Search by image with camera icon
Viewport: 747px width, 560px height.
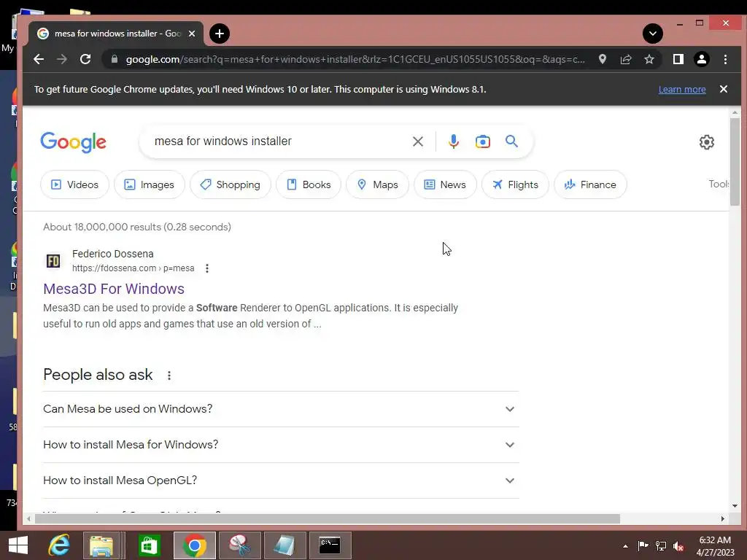pyautogui.click(x=483, y=141)
